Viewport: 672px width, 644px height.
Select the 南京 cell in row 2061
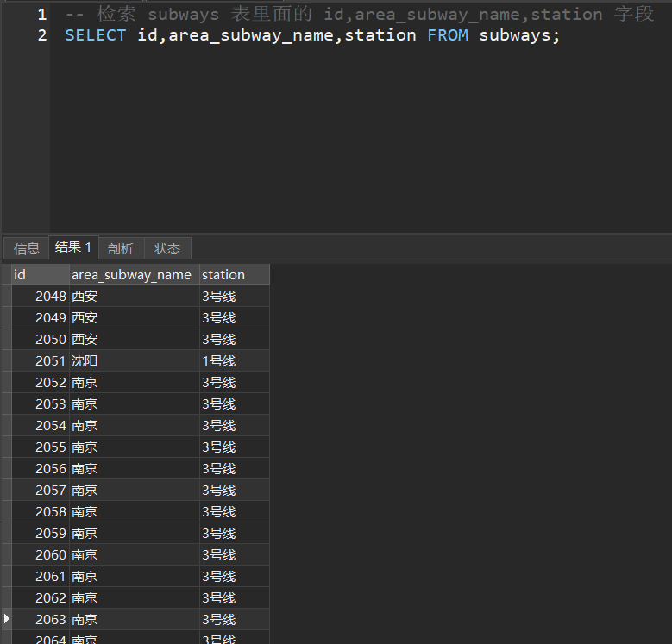point(135,577)
